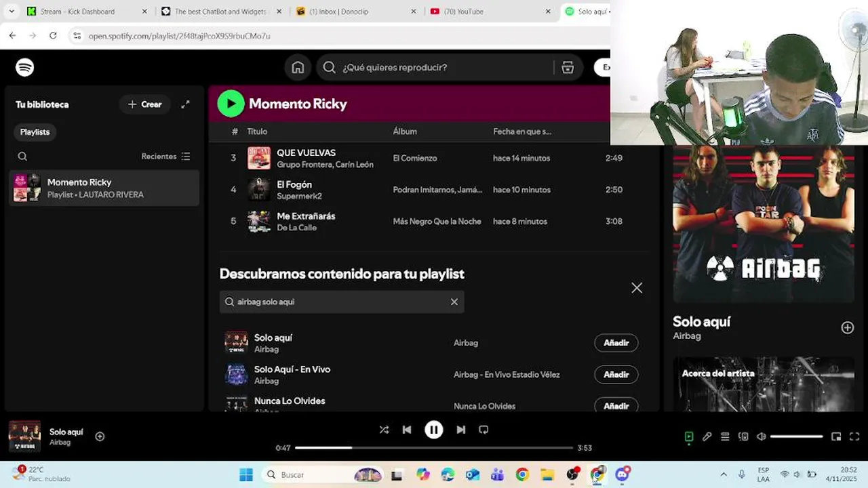This screenshot has height=488, width=868.
Task: Go to Spotify Home (house icon)
Action: pos(298,67)
